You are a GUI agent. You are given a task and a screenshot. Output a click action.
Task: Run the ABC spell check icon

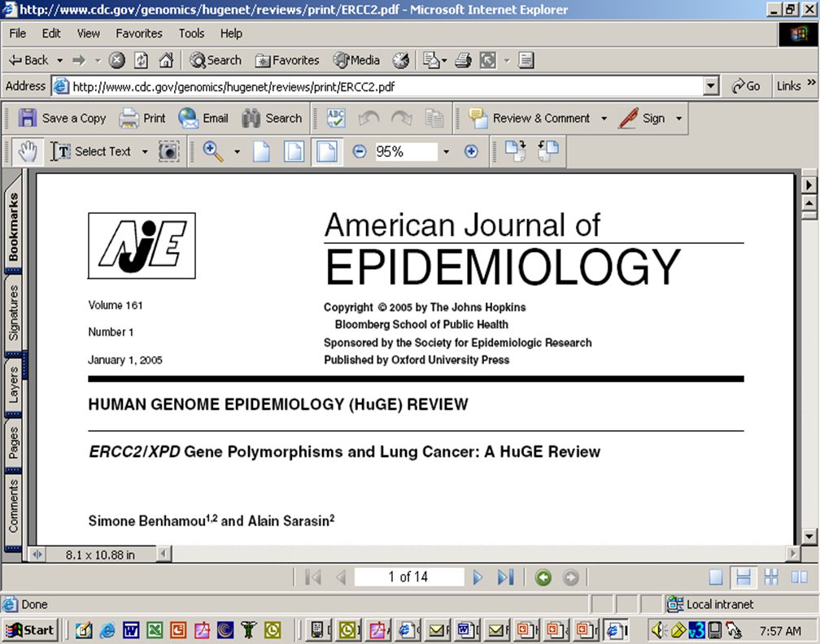pyautogui.click(x=336, y=119)
